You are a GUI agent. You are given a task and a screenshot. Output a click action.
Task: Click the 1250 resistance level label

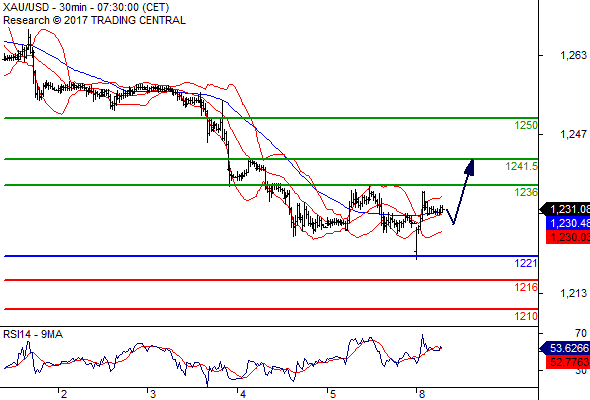pyautogui.click(x=526, y=125)
